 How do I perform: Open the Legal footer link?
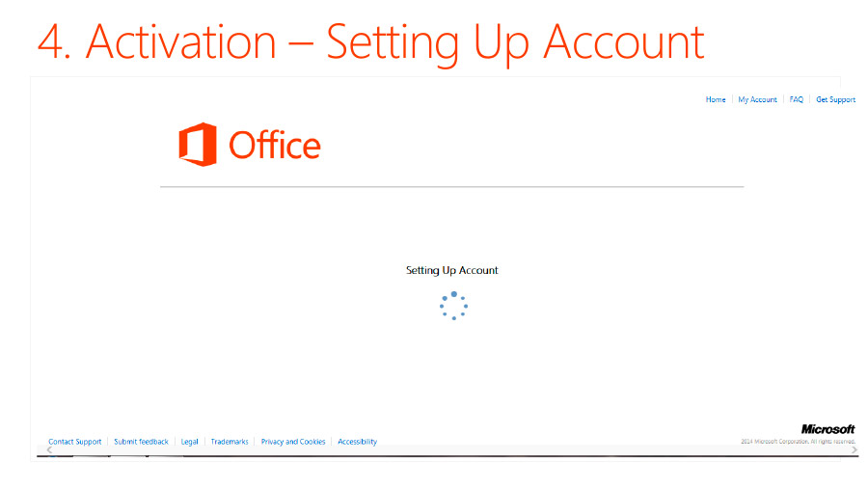[189, 442]
